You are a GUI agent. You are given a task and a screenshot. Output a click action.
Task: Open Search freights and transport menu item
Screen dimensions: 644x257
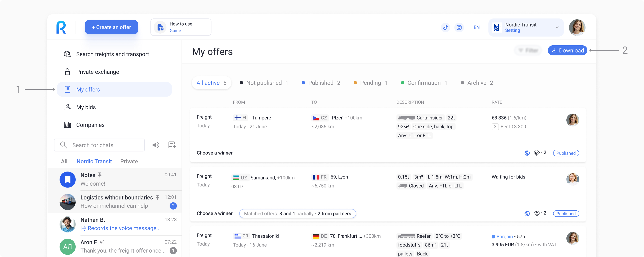coord(114,54)
